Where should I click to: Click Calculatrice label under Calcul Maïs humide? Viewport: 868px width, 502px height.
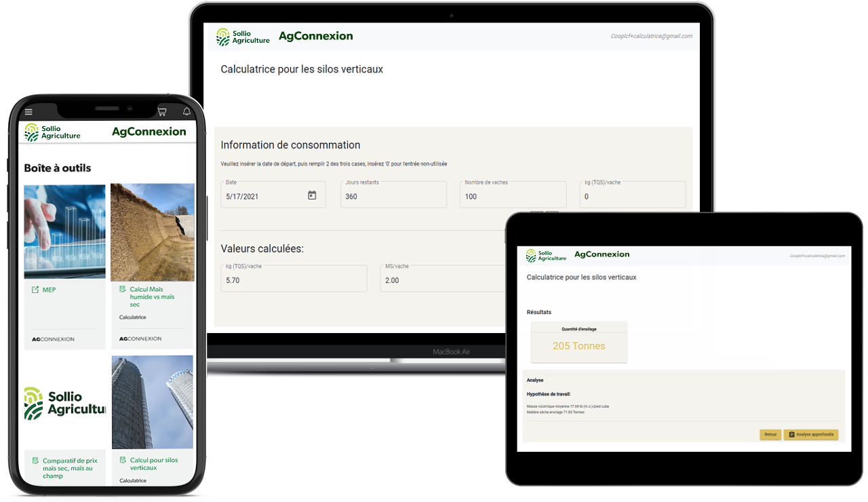coord(133,317)
